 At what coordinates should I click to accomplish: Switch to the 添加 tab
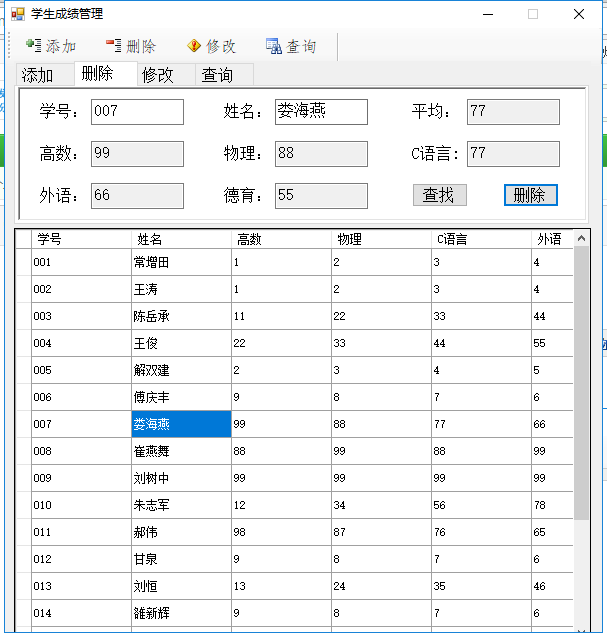tap(45, 75)
